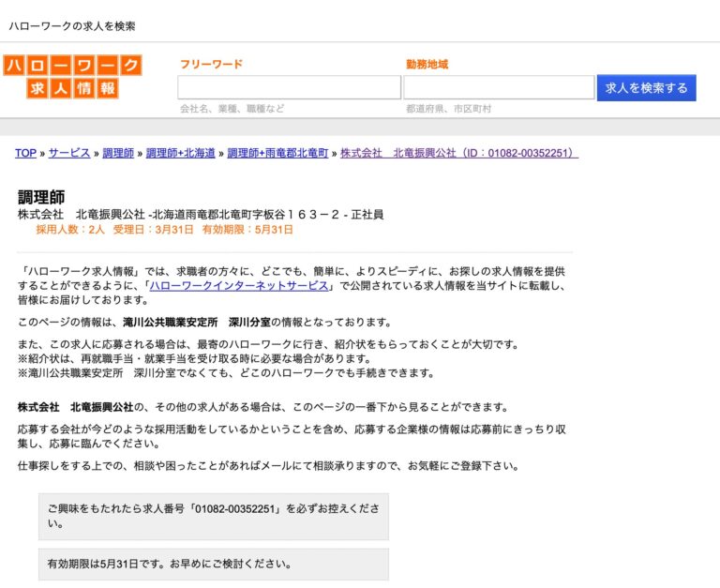Open the 調理師 breadcrumb link
This screenshot has height=588, width=720.
click(118, 153)
